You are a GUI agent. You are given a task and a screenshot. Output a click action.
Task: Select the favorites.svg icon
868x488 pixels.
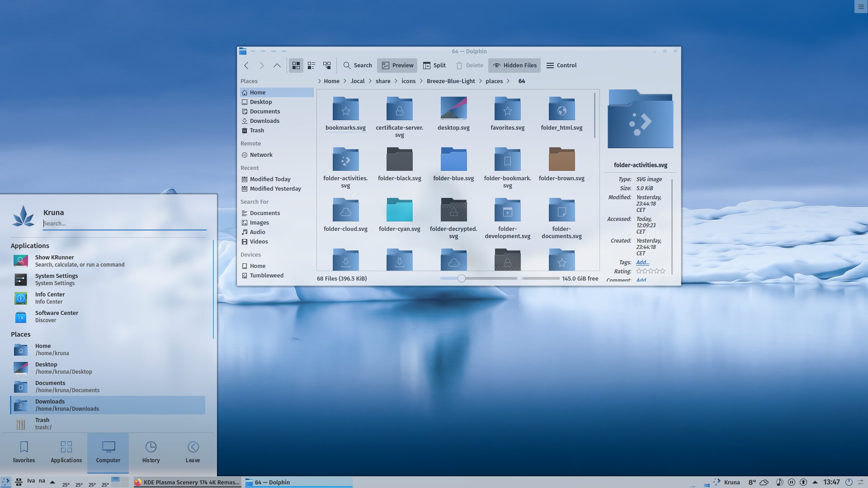point(507,108)
